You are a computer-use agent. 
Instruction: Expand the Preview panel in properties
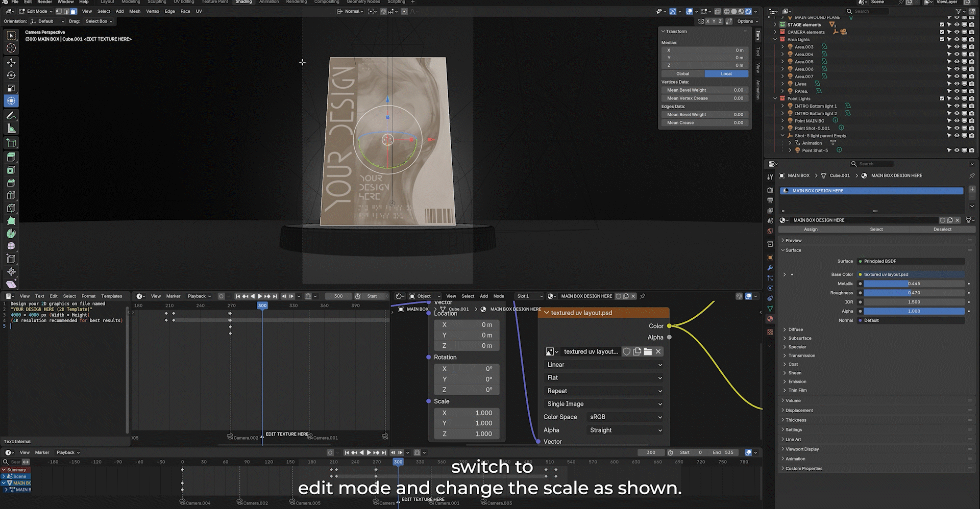click(793, 241)
